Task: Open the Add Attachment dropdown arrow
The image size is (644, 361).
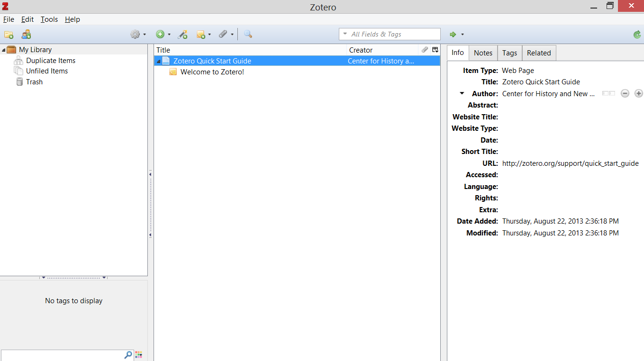Action: pos(232,35)
